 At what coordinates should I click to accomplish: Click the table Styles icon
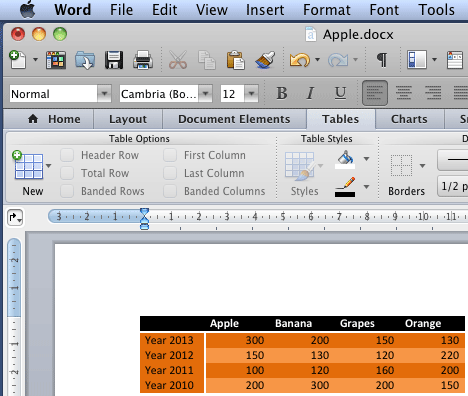pyautogui.click(x=300, y=166)
